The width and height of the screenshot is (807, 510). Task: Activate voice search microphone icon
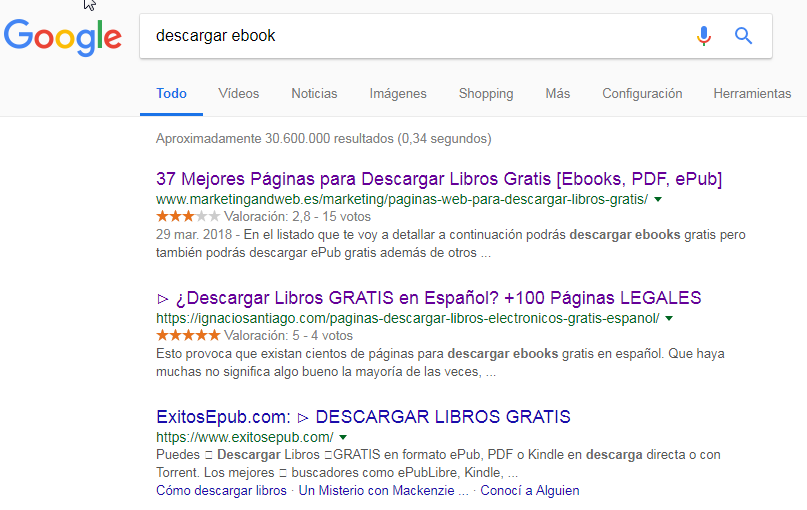(704, 36)
